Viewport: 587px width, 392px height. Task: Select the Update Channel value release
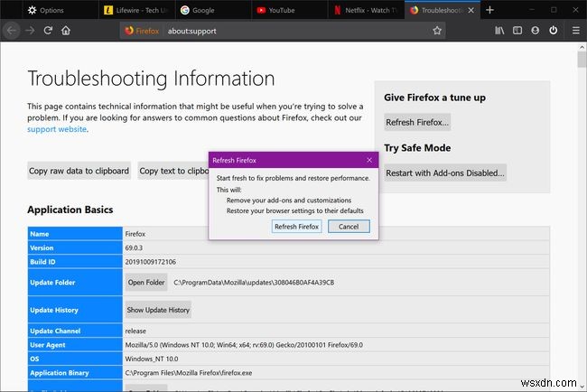(x=135, y=331)
